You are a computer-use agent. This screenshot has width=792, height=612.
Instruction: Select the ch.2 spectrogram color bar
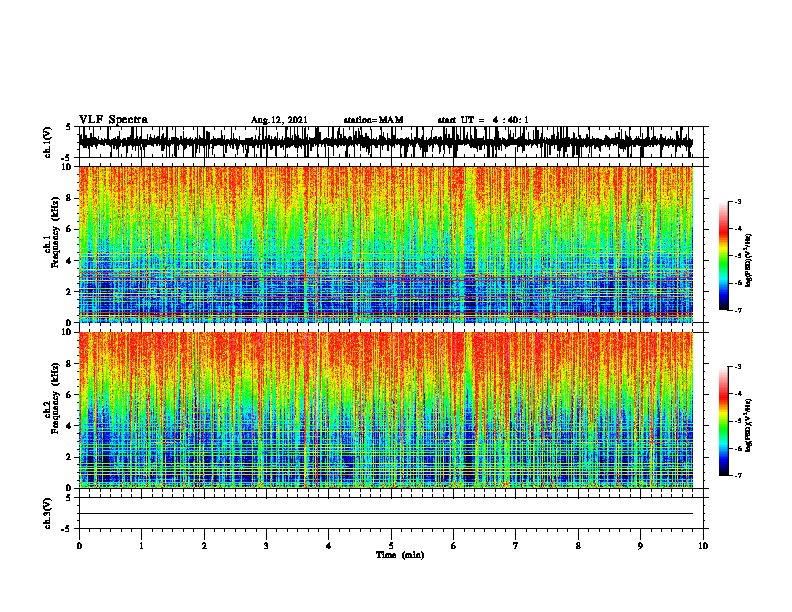click(x=723, y=421)
